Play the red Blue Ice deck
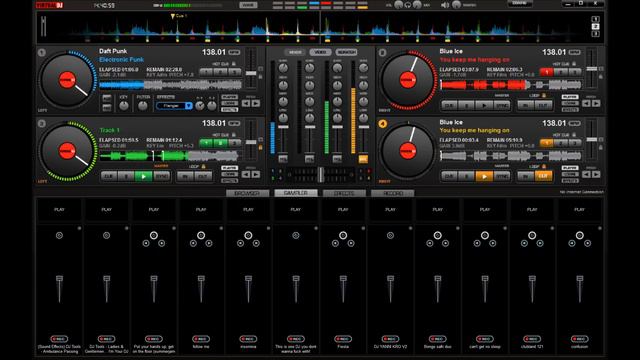640x360 pixels. coord(484,105)
